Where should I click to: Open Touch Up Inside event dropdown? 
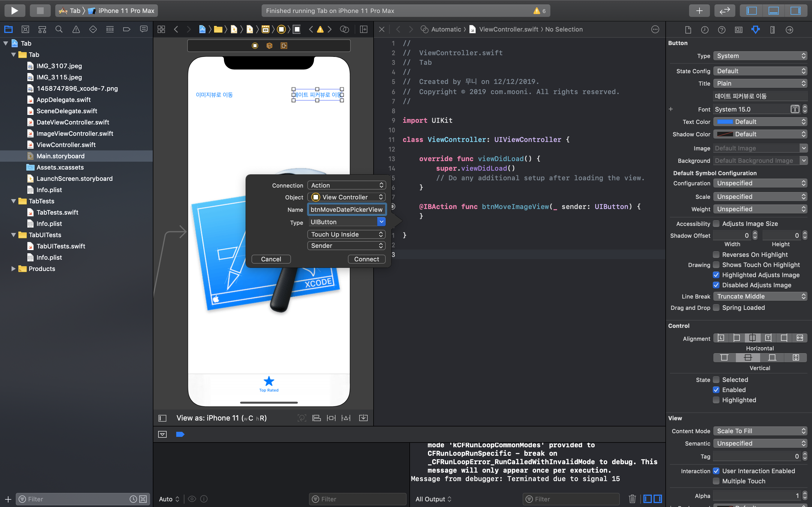pyautogui.click(x=347, y=234)
